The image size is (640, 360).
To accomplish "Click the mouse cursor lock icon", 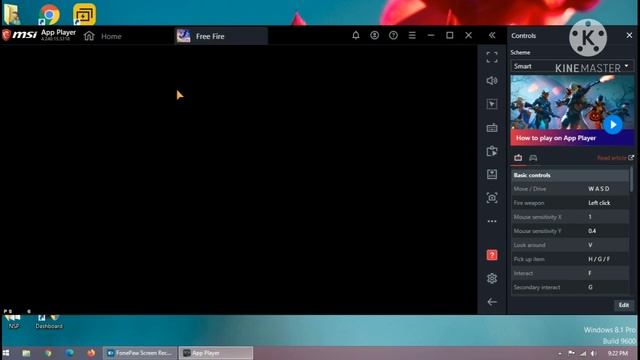I will [x=492, y=104].
